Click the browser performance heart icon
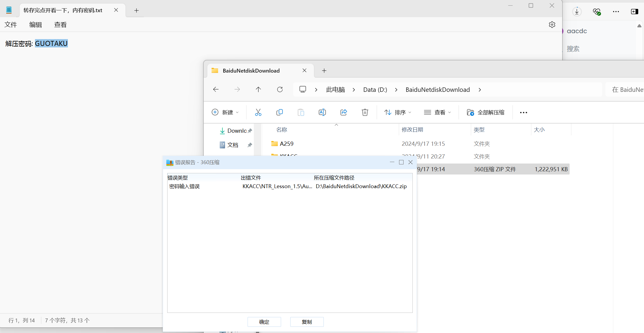 point(597,12)
